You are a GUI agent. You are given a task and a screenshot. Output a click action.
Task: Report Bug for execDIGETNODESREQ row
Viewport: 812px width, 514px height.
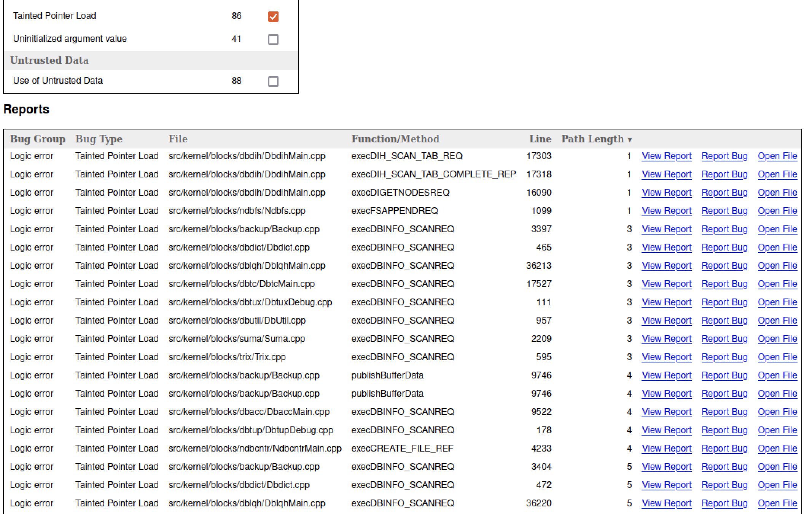tap(724, 193)
